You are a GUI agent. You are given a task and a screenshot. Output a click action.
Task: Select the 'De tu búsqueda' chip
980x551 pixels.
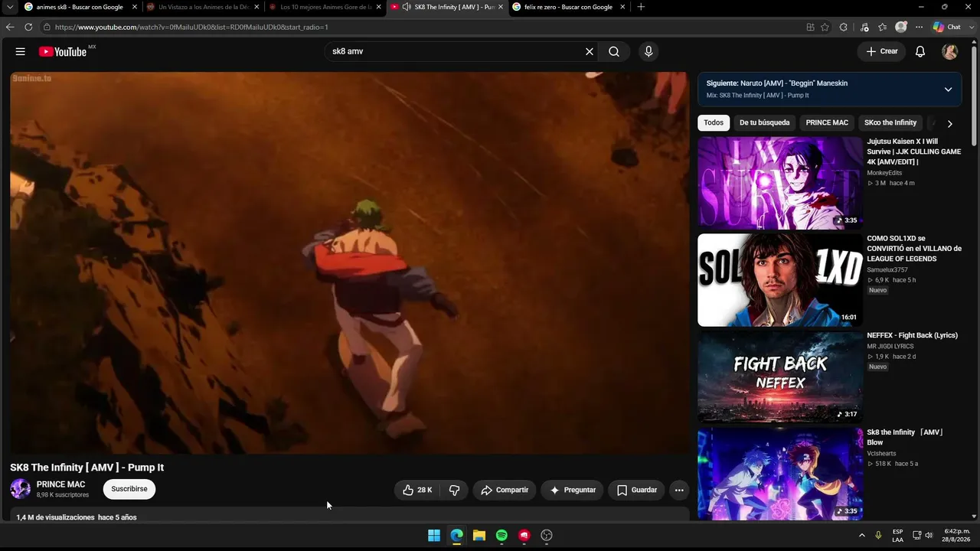[764, 122]
